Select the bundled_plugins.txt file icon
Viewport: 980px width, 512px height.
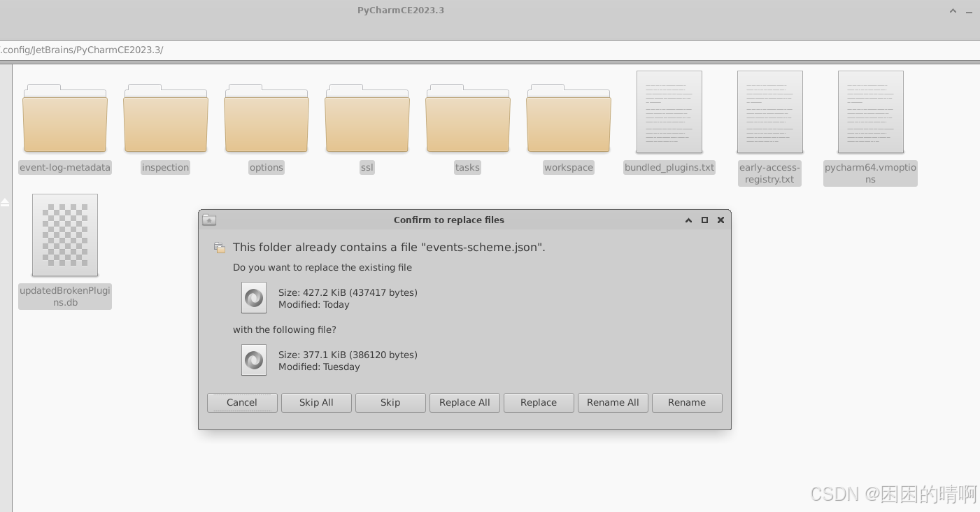(x=669, y=112)
